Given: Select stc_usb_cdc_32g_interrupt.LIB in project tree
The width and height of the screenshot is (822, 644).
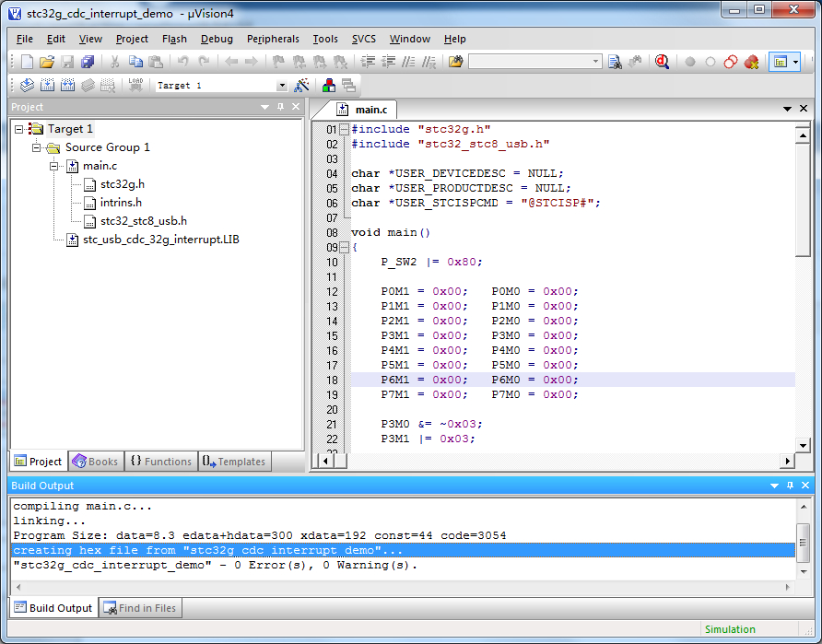Looking at the screenshot, I should point(161,240).
